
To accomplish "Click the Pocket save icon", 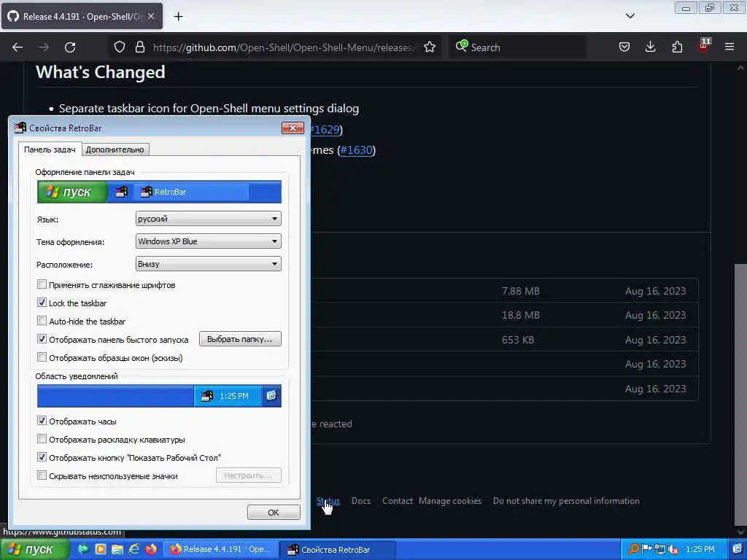I will click(624, 47).
